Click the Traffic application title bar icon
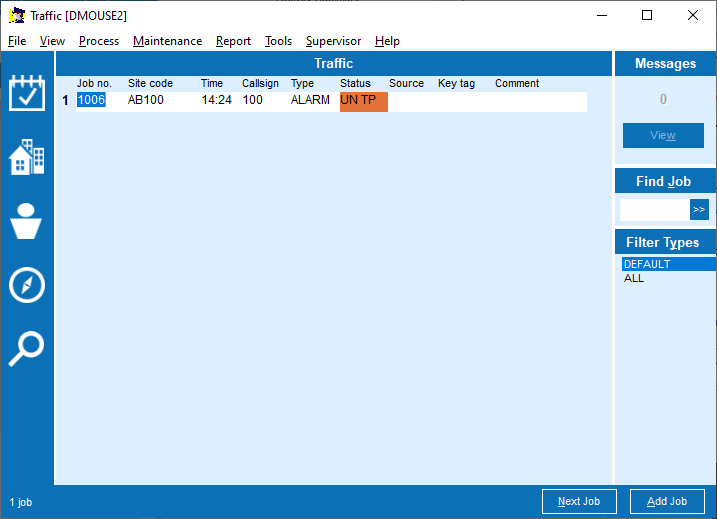This screenshot has width=717, height=519. [x=17, y=16]
